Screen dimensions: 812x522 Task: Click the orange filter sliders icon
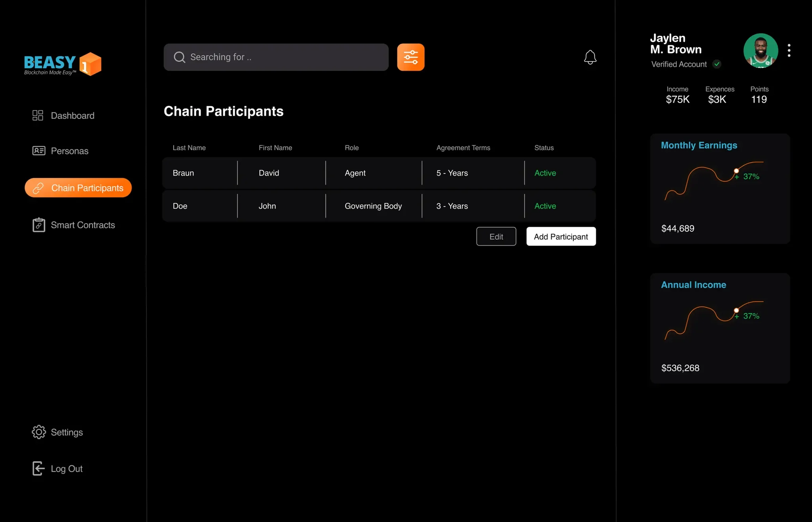pos(410,57)
